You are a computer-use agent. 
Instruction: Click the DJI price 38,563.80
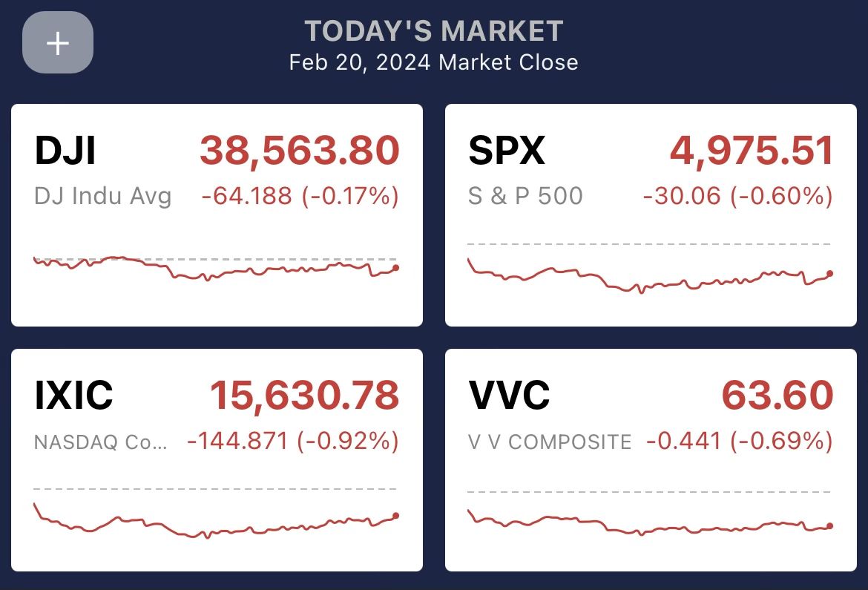point(299,151)
